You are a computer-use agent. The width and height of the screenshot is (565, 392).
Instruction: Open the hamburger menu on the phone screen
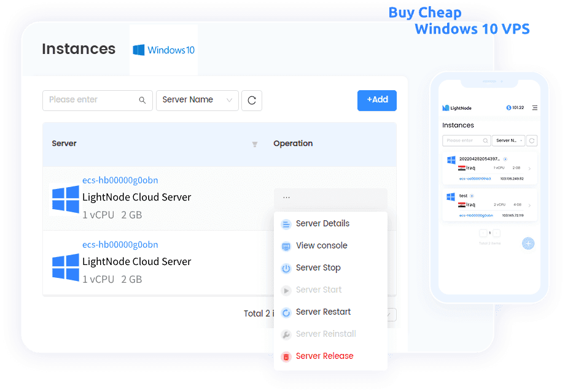tap(534, 107)
